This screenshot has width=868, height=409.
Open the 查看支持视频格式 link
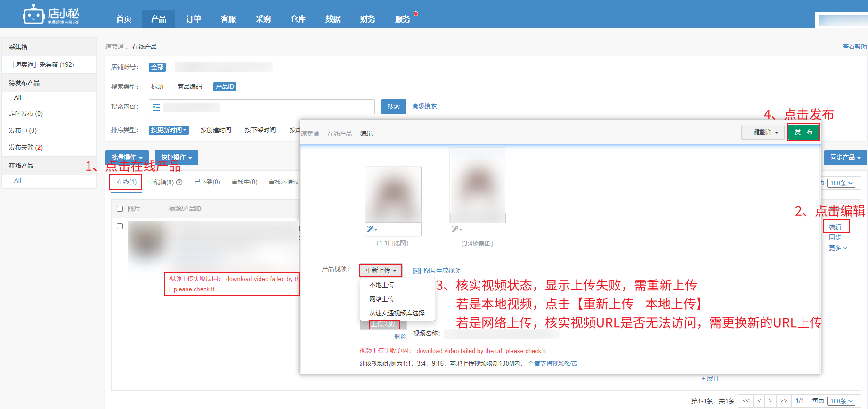click(552, 364)
